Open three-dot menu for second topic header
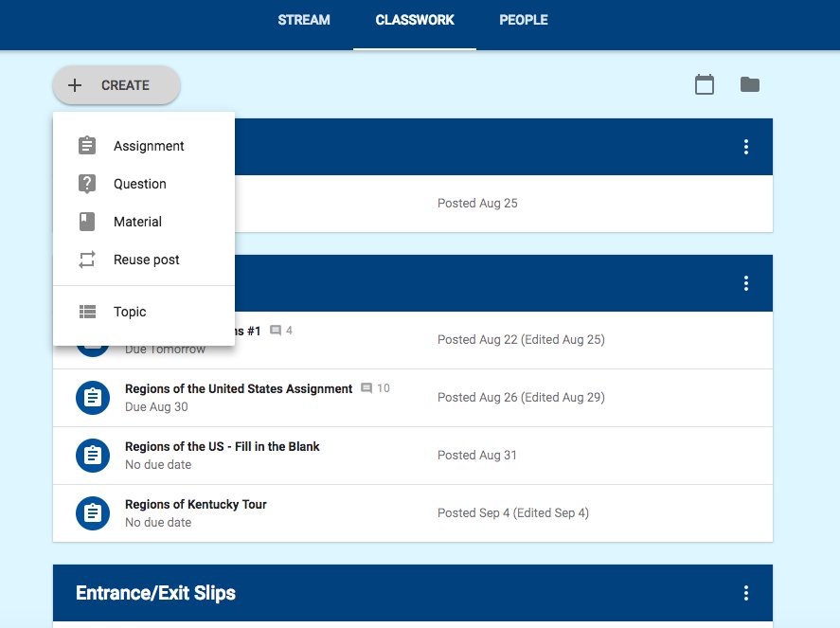The width and height of the screenshot is (840, 628). point(745,283)
